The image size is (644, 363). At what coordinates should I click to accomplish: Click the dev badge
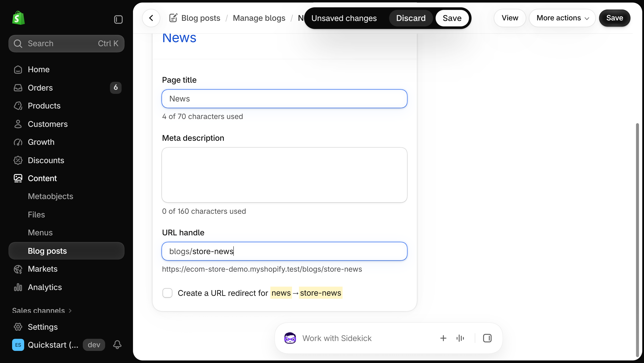(x=94, y=345)
